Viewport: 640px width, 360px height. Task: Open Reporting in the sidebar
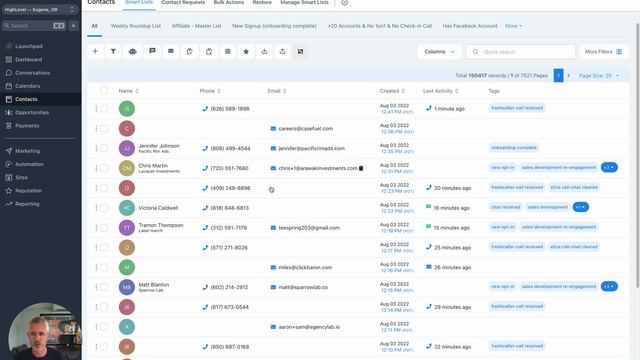(27, 204)
